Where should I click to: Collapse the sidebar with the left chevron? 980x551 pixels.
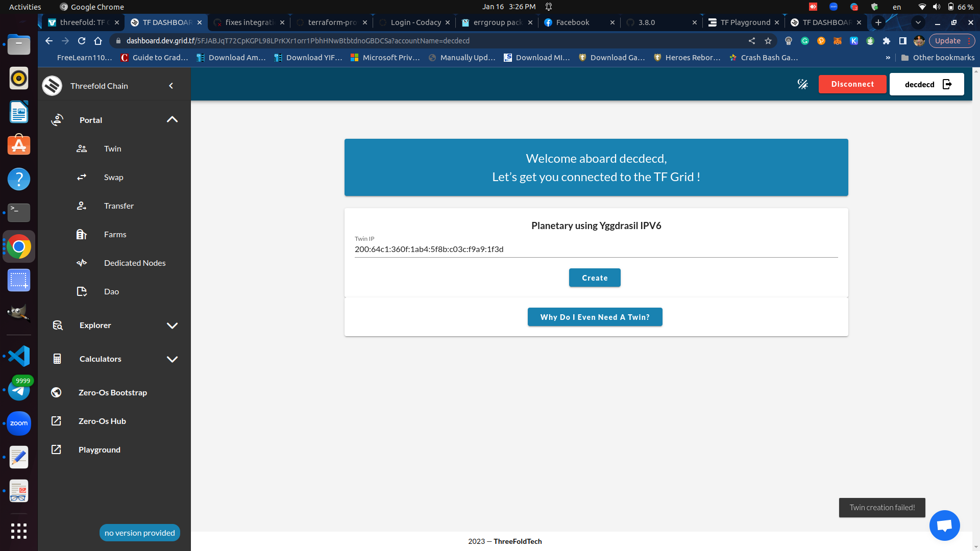click(171, 85)
